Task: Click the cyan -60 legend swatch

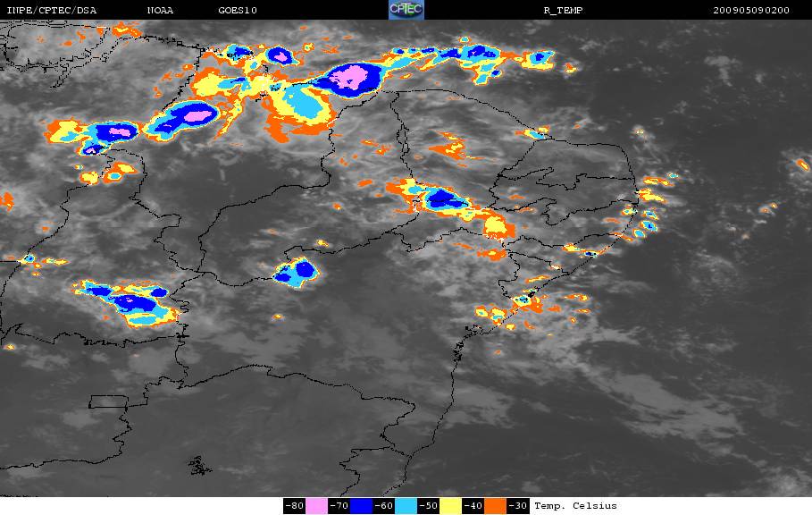Action: click(406, 506)
